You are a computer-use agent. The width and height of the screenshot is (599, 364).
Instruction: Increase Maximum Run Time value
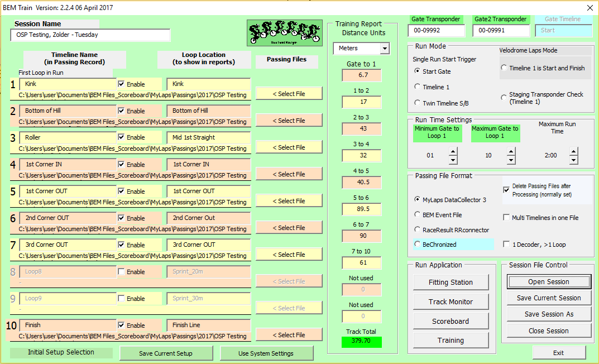[573, 151]
